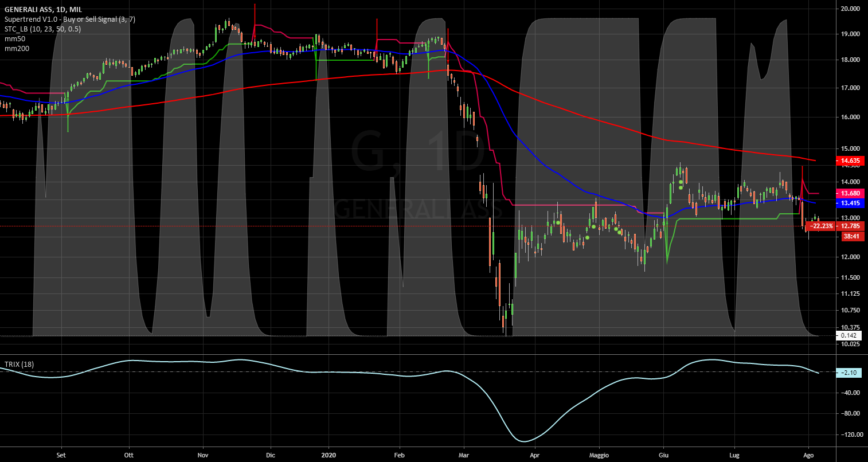Click the blue 13.415 price label
The height and width of the screenshot is (462, 868).
pyautogui.click(x=851, y=203)
